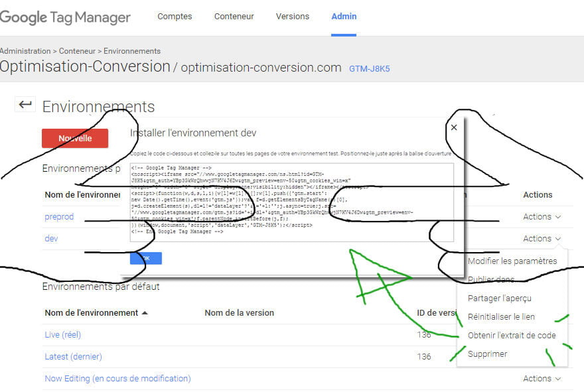
Task: Select the Admin tab
Action: [x=344, y=17]
